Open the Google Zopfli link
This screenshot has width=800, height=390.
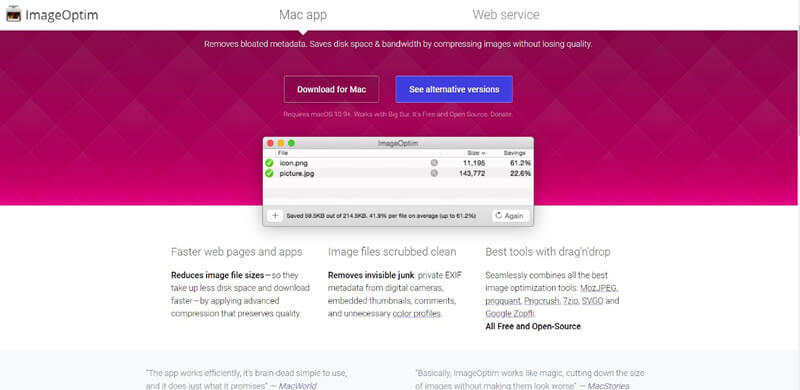pos(510,313)
